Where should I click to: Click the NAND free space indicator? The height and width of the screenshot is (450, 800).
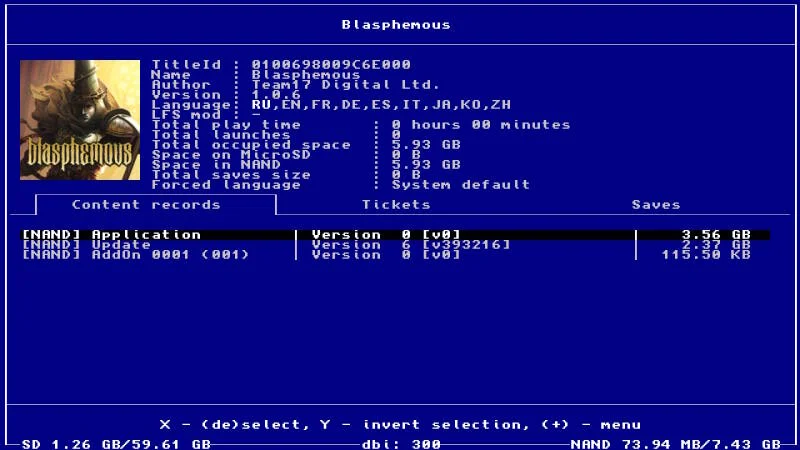(676, 443)
